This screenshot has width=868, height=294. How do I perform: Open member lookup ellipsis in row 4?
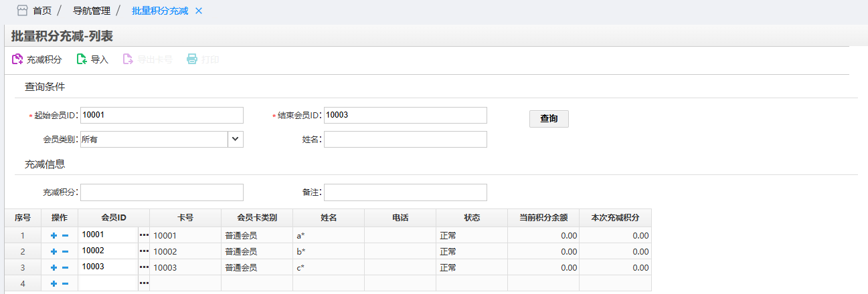click(x=143, y=283)
